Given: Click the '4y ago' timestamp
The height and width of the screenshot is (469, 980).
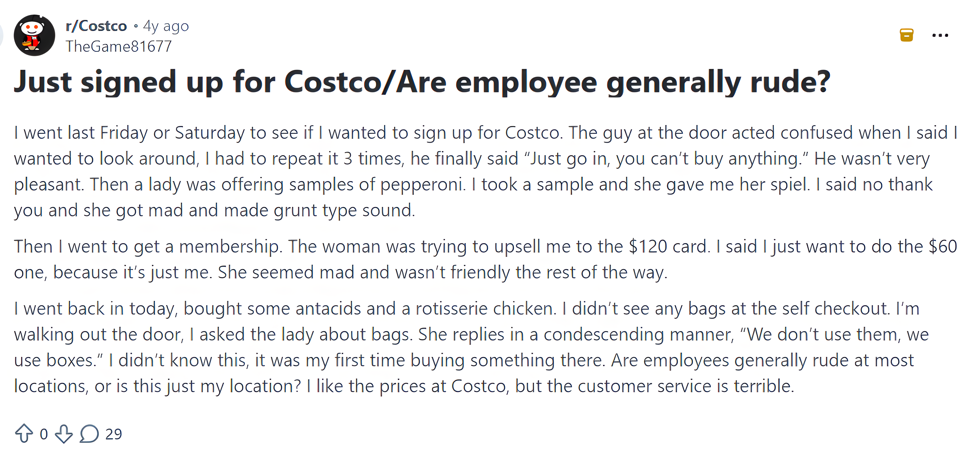Looking at the screenshot, I should pyautogui.click(x=166, y=26).
